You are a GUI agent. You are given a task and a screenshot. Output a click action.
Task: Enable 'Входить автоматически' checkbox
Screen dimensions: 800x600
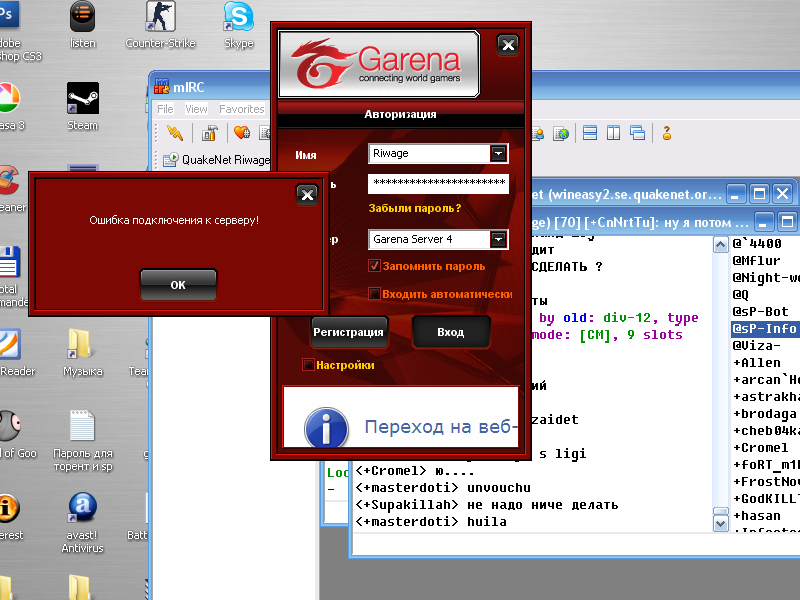click(374, 293)
